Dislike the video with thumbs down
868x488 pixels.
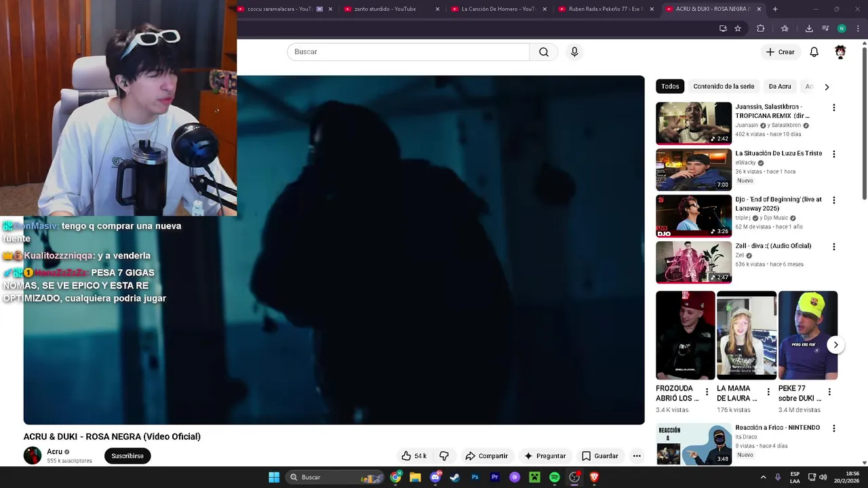click(444, 456)
